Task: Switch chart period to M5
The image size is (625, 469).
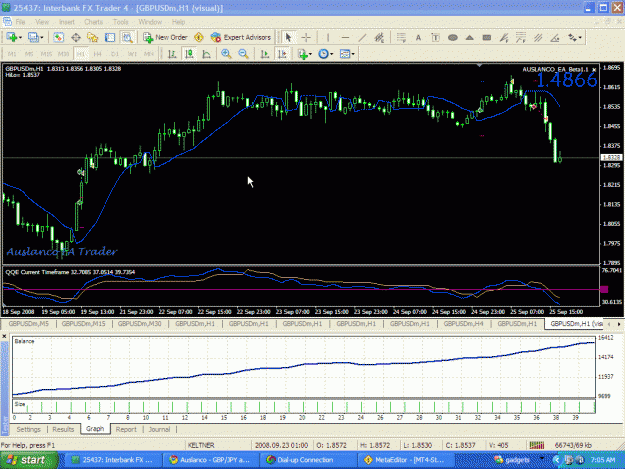Action: click(x=29, y=54)
